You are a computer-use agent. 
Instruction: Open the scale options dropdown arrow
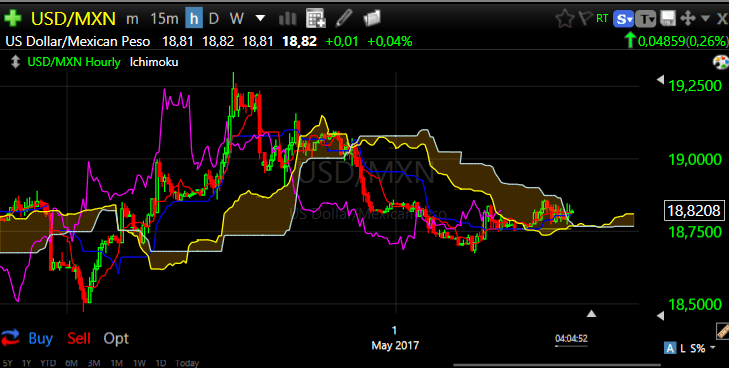(713, 347)
